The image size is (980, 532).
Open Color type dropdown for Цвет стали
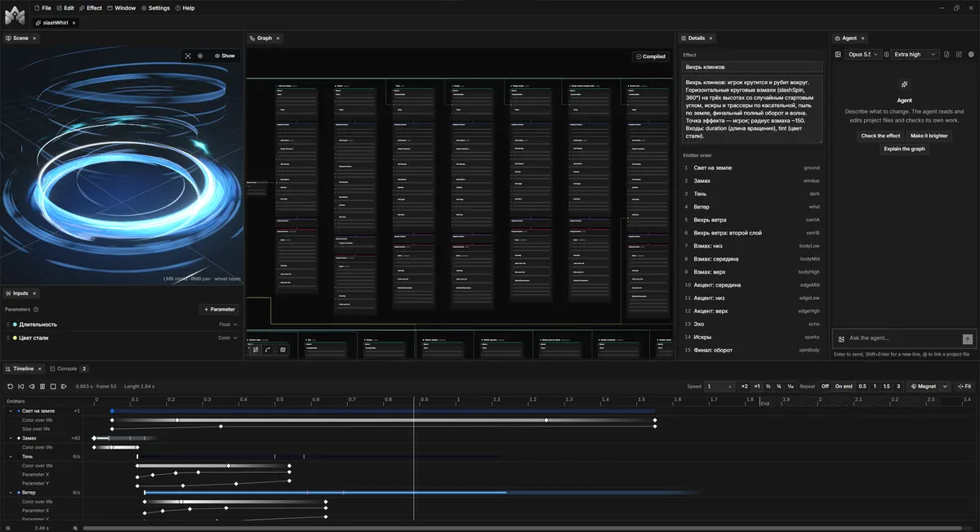click(228, 337)
